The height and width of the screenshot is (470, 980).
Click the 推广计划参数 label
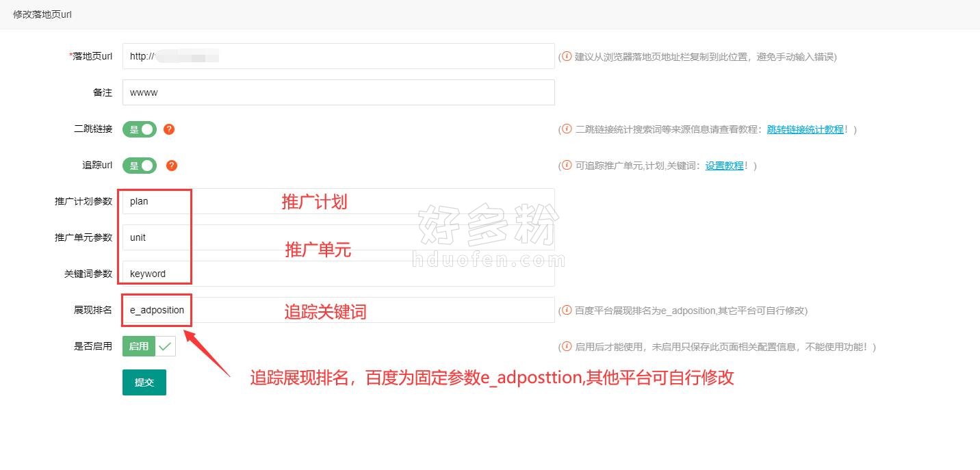click(83, 201)
